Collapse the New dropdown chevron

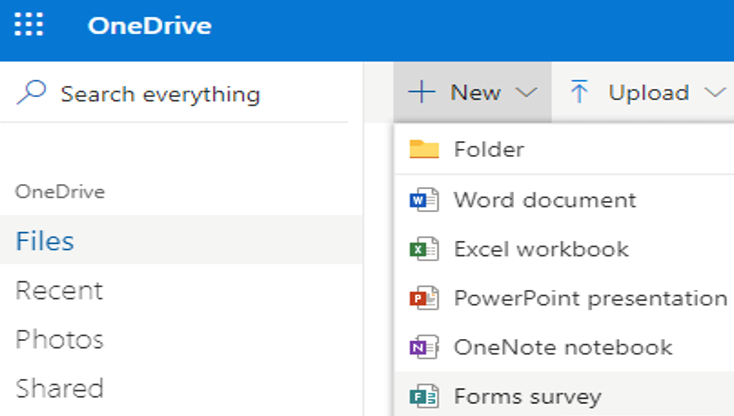527,93
